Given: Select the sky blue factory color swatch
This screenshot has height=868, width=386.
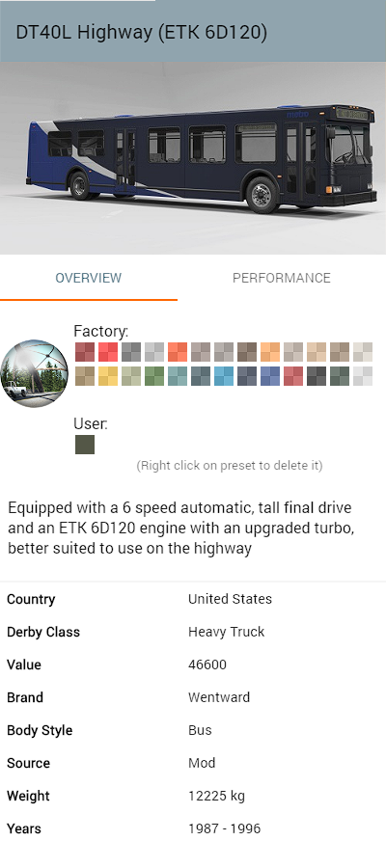Looking at the screenshot, I should [x=224, y=376].
